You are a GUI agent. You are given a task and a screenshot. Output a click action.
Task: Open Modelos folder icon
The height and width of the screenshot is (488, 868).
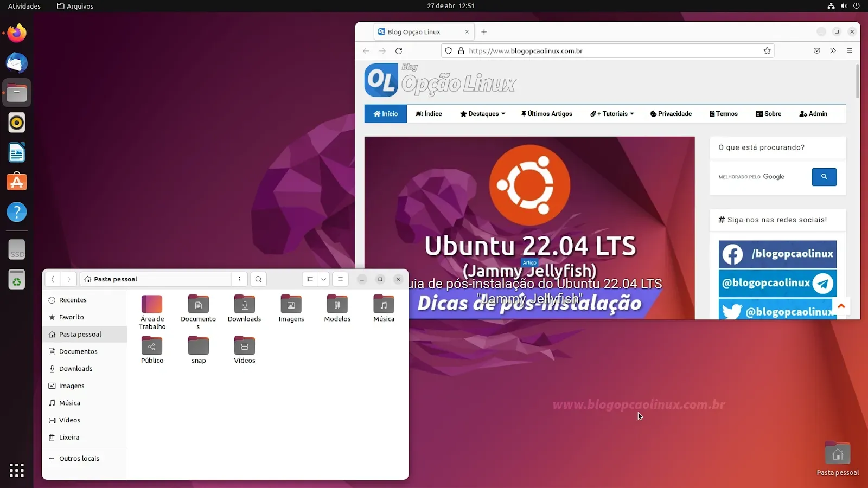point(337,309)
